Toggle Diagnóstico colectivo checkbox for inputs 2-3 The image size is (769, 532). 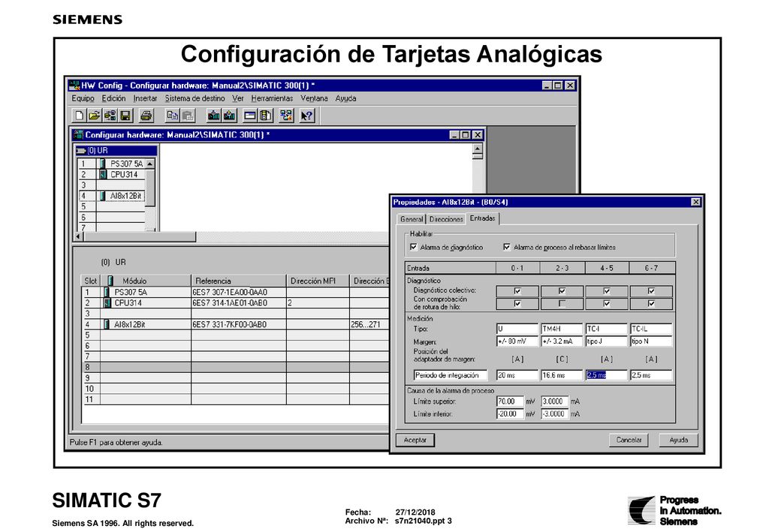tap(562, 291)
